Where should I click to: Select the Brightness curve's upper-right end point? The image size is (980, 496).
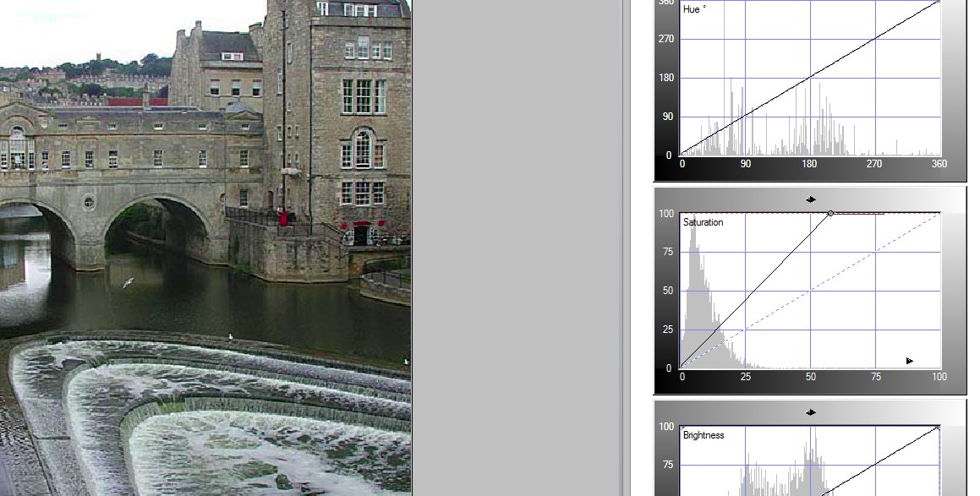click(939, 428)
